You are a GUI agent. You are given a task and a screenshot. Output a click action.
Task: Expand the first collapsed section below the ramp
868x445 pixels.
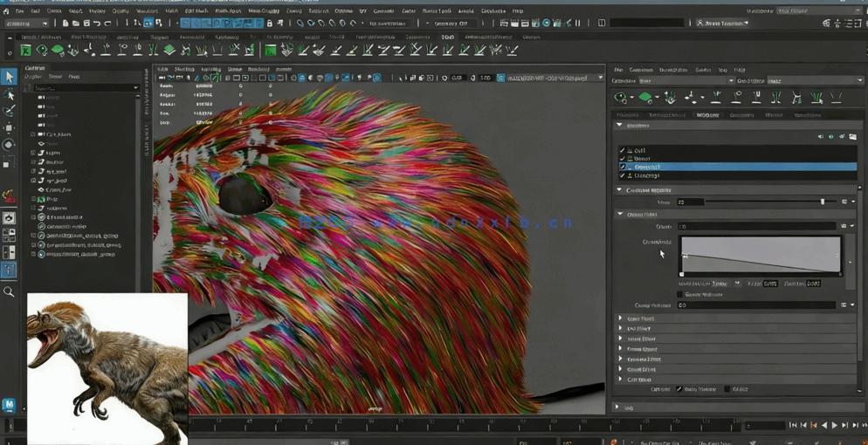[x=621, y=318]
